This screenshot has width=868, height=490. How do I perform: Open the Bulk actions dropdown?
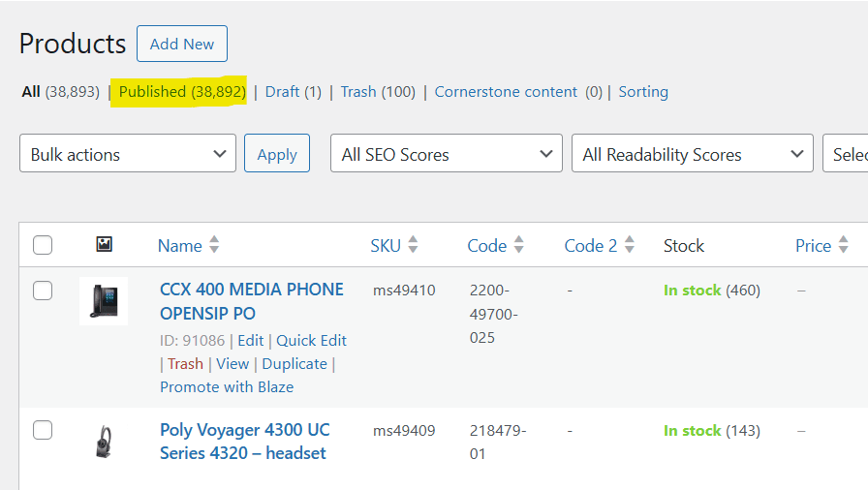coord(128,154)
